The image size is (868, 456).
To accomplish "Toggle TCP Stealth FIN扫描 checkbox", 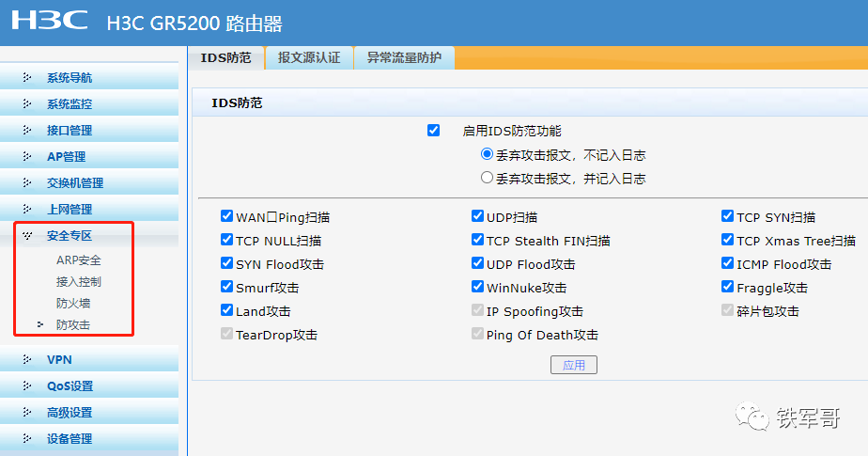I will point(477,240).
